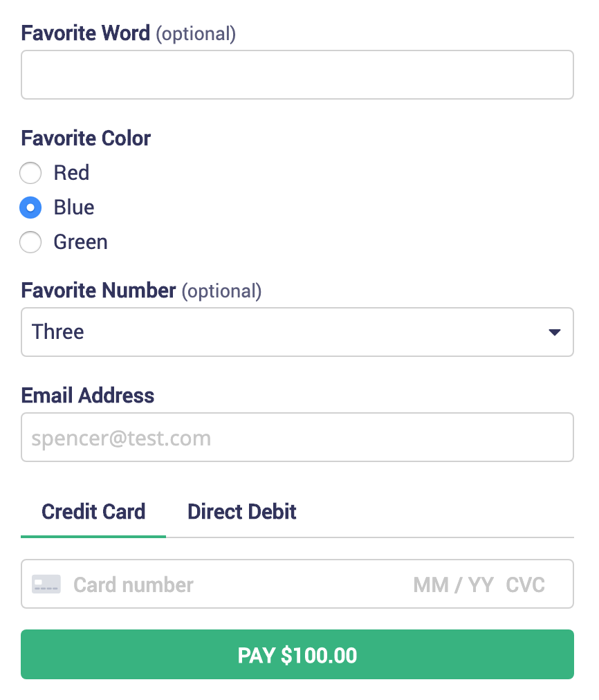The width and height of the screenshot is (599, 700).
Task: Pick the Green radio button
Action: tap(30, 242)
